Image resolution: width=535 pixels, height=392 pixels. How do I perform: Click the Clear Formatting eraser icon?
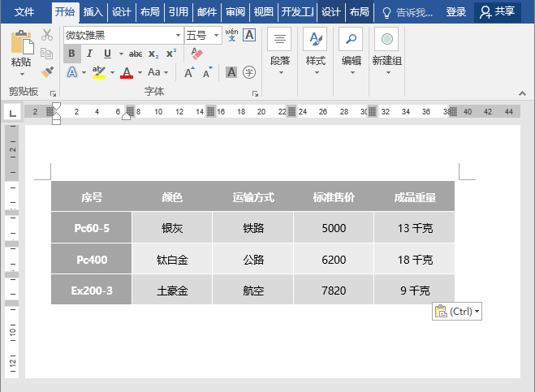pos(196,54)
